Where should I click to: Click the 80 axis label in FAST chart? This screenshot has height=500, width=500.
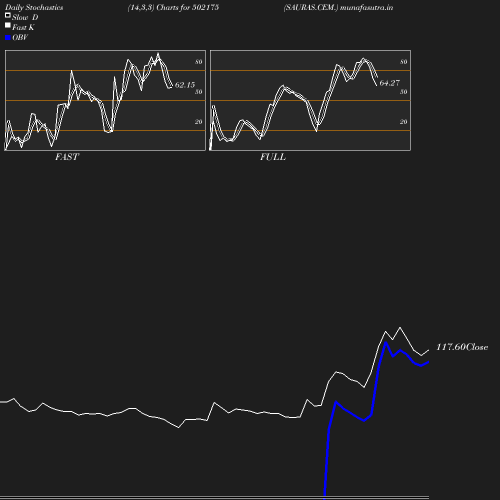coord(199,62)
